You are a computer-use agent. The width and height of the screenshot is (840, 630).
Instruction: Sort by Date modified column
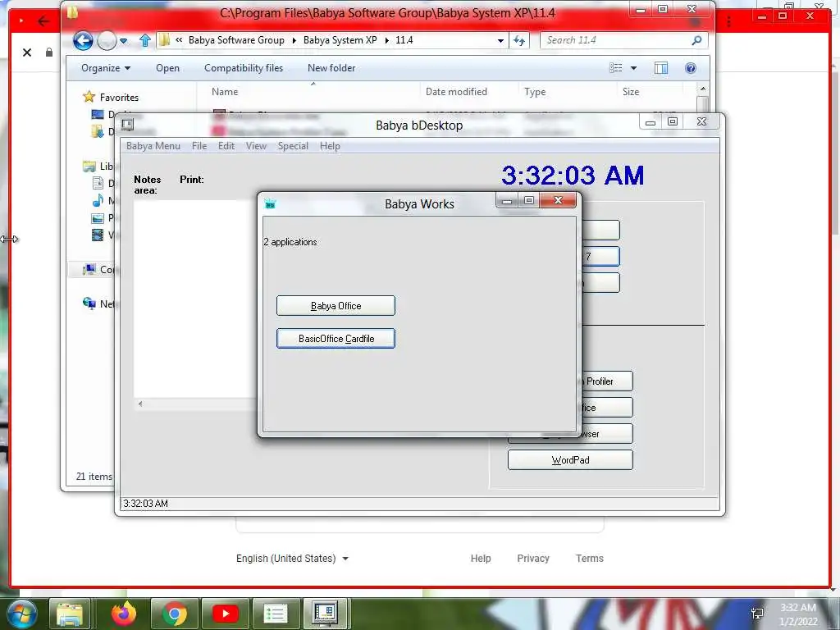[456, 92]
